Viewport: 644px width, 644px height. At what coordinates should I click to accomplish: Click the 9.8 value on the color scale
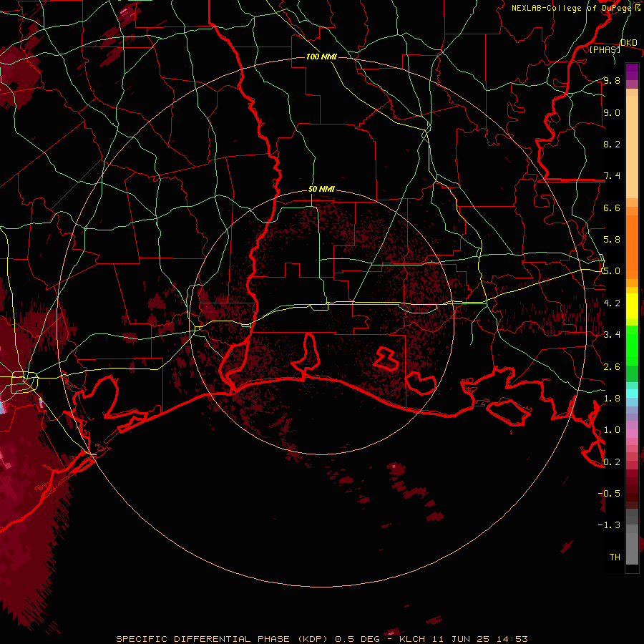(x=612, y=80)
